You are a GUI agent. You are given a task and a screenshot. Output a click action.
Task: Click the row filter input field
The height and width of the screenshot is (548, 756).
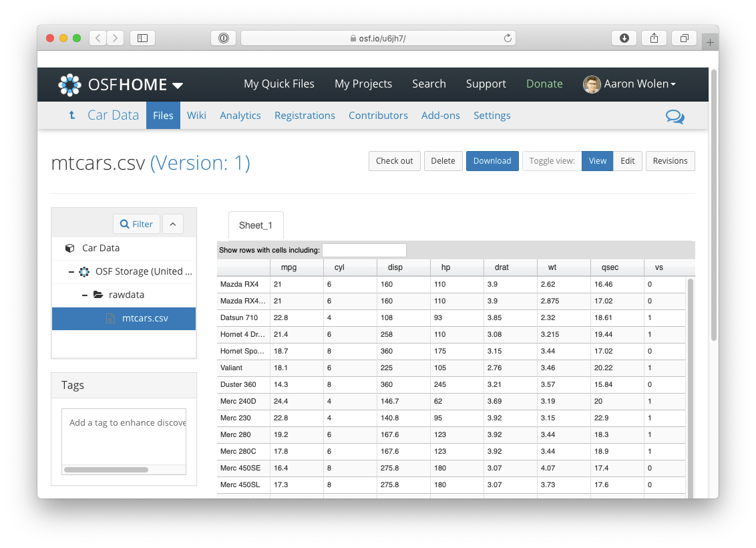point(364,250)
